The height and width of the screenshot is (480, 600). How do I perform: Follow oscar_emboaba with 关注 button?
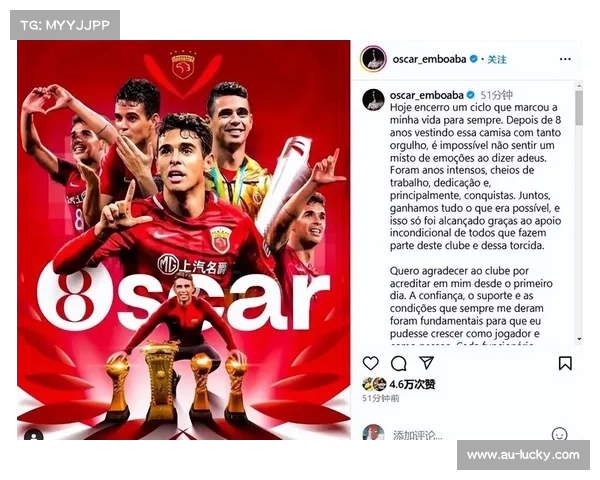coord(497,59)
